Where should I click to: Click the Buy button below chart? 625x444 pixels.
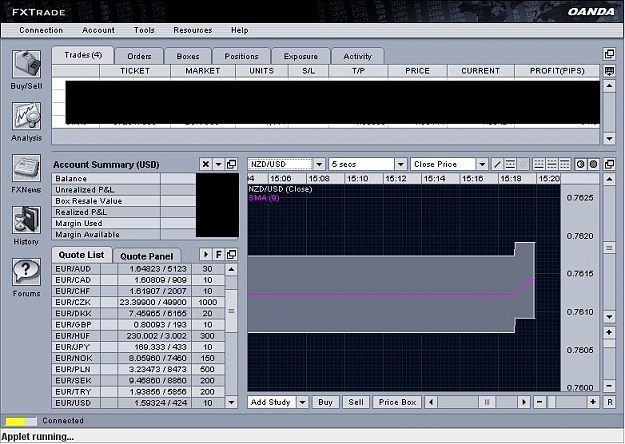pyautogui.click(x=325, y=402)
